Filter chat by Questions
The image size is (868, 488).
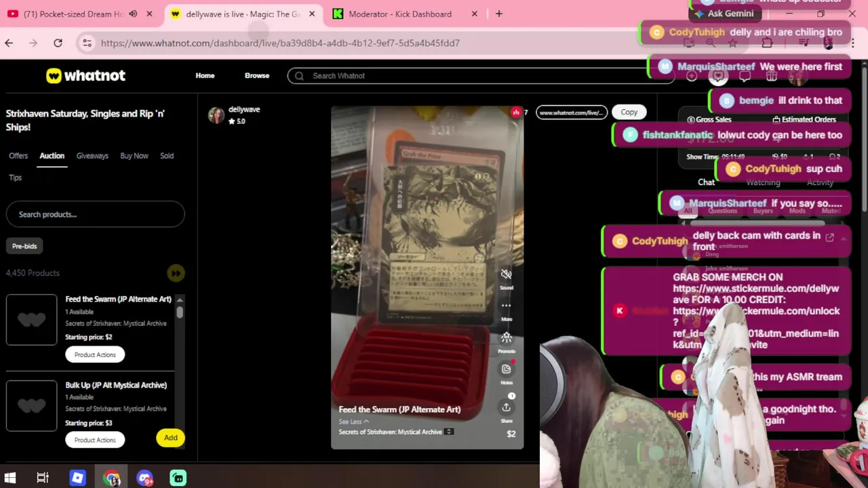click(722, 211)
